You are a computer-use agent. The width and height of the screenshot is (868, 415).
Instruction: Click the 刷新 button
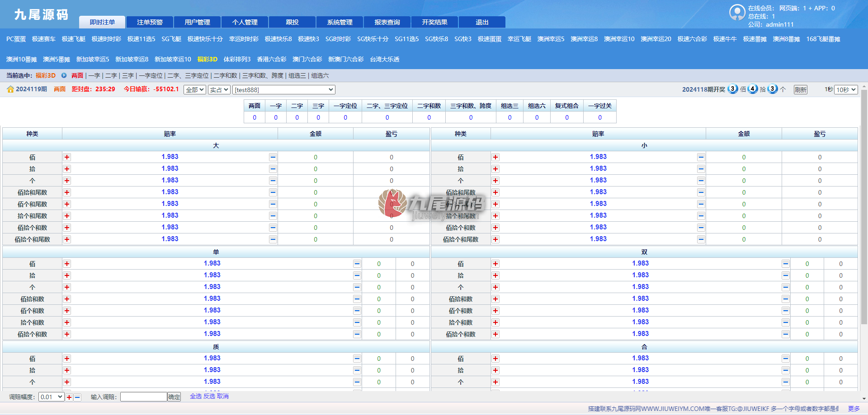[800, 90]
